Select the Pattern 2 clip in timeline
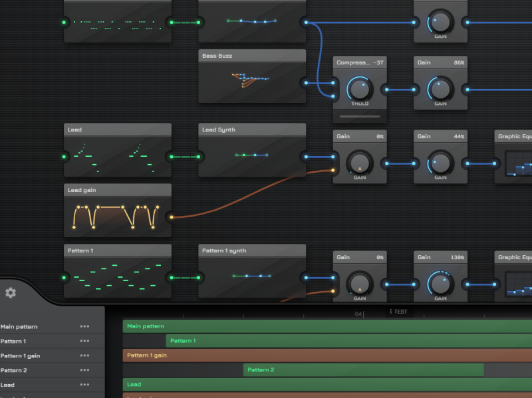532x398 pixels. tap(363, 370)
